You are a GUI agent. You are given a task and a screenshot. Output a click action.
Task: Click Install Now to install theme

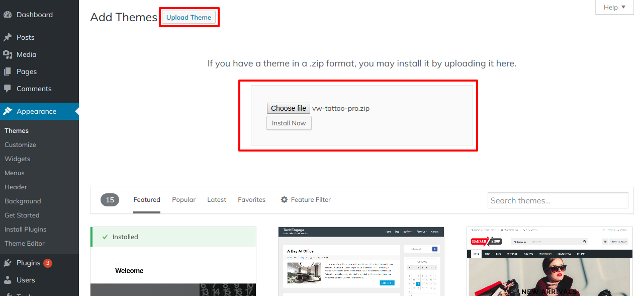click(x=289, y=123)
